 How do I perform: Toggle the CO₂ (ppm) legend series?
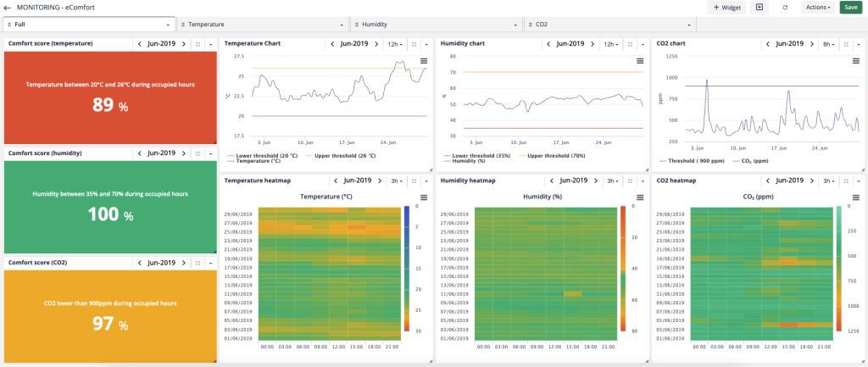(x=751, y=161)
